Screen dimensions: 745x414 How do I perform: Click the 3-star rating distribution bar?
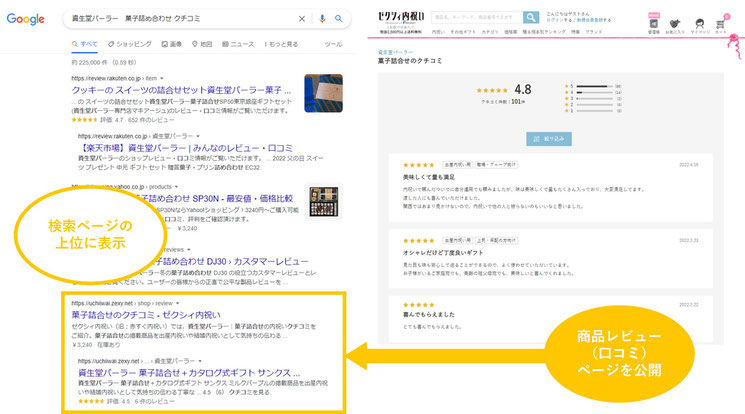point(594,98)
